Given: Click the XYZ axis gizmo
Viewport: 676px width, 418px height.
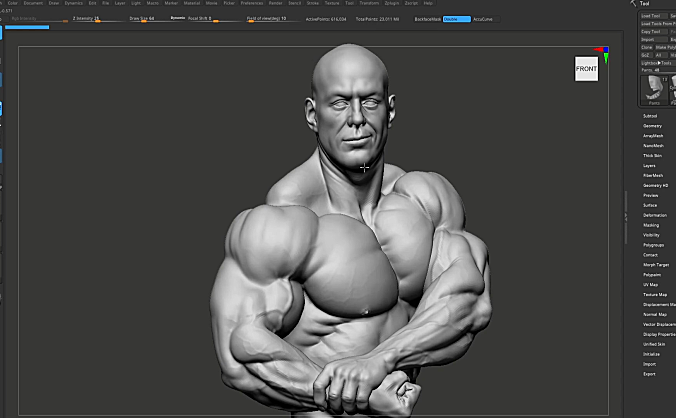Looking at the screenshot, I should pos(602,55).
